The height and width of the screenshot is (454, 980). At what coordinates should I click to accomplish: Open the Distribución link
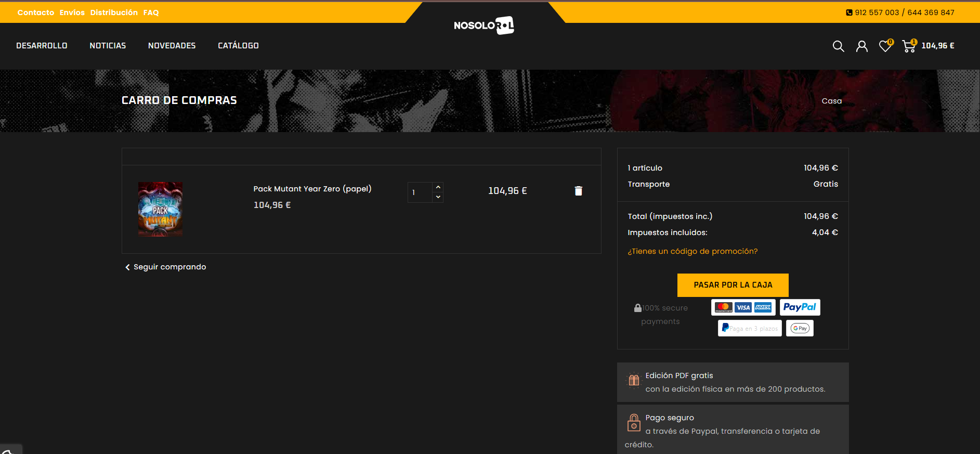click(x=114, y=12)
